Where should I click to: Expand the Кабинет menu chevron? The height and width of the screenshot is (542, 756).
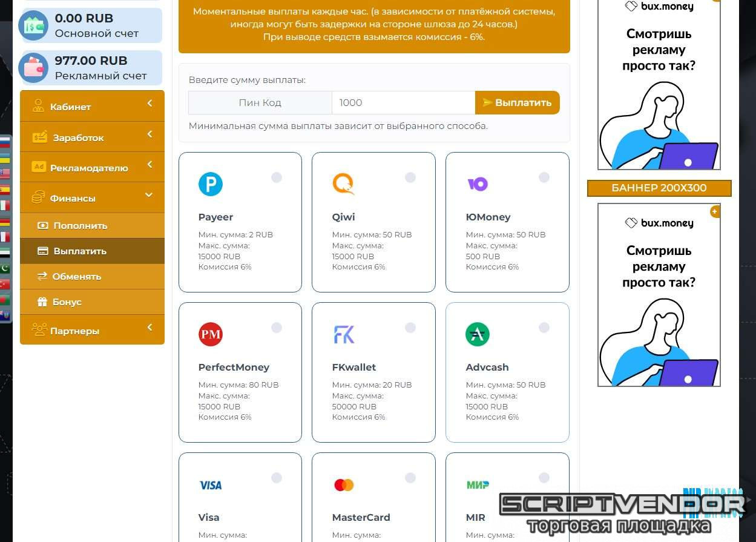(150, 104)
